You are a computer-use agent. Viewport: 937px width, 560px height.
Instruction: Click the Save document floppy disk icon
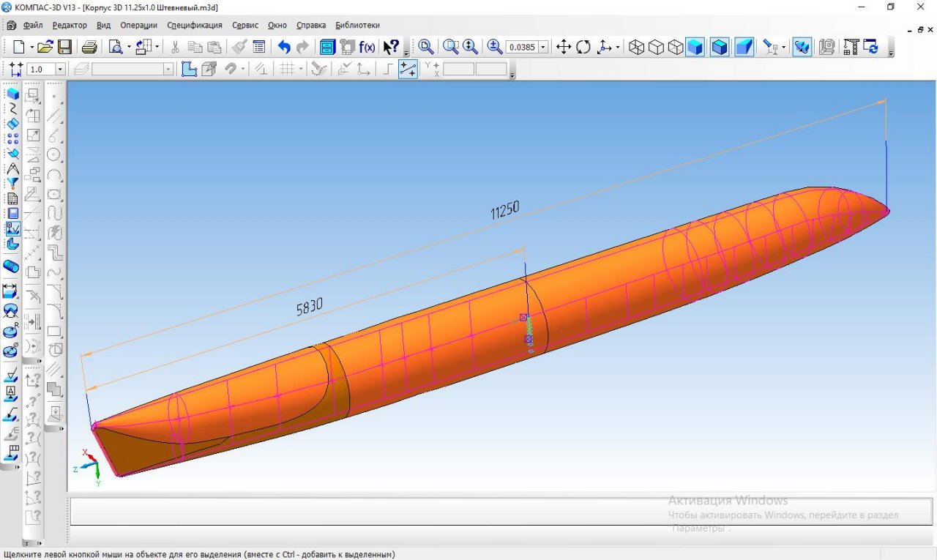64,48
